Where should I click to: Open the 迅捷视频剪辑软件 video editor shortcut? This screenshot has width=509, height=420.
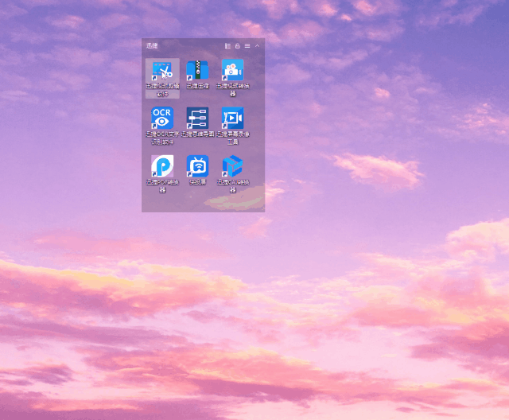point(162,71)
